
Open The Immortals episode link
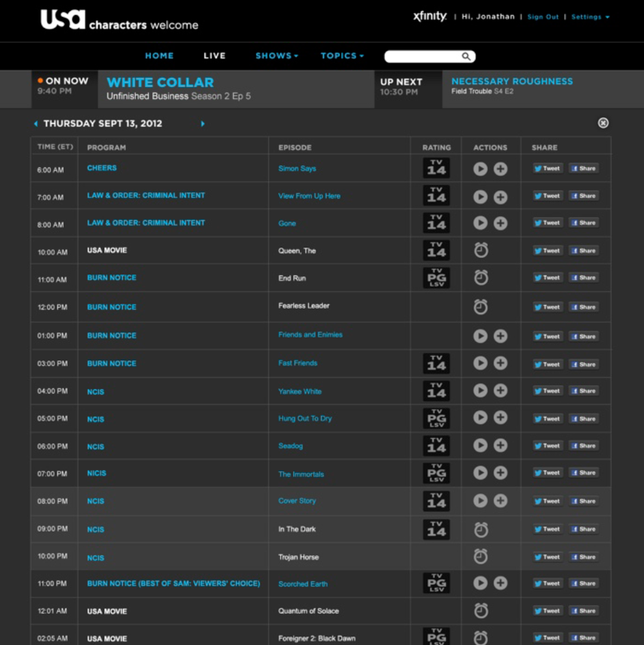coord(301,474)
